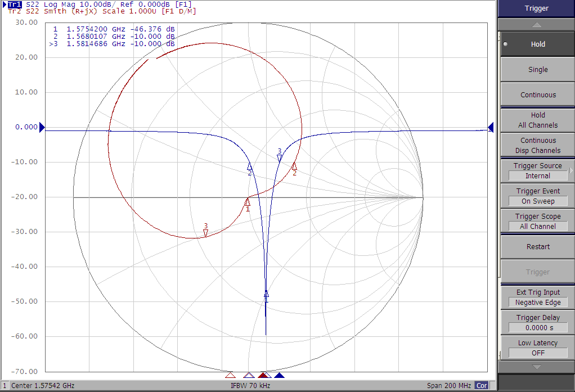Click the 0.000 reference scale value
The height and width of the screenshot is (392, 575).
(x=26, y=127)
